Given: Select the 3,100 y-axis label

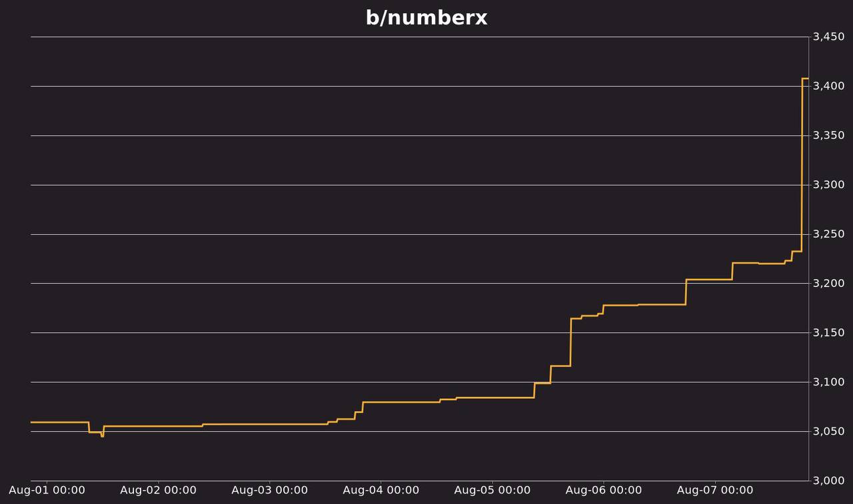Looking at the screenshot, I should tap(829, 382).
